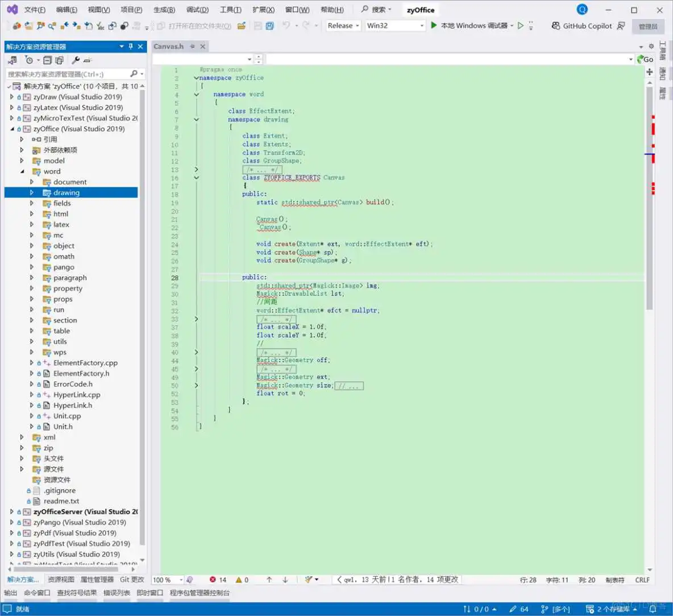The image size is (673, 616).
Task: Open the Release configuration dropdown
Action: (343, 26)
